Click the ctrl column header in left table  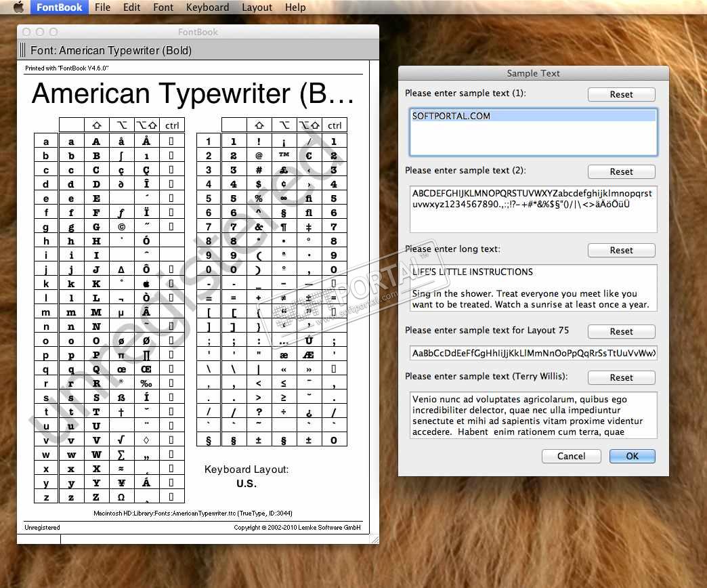pos(172,125)
